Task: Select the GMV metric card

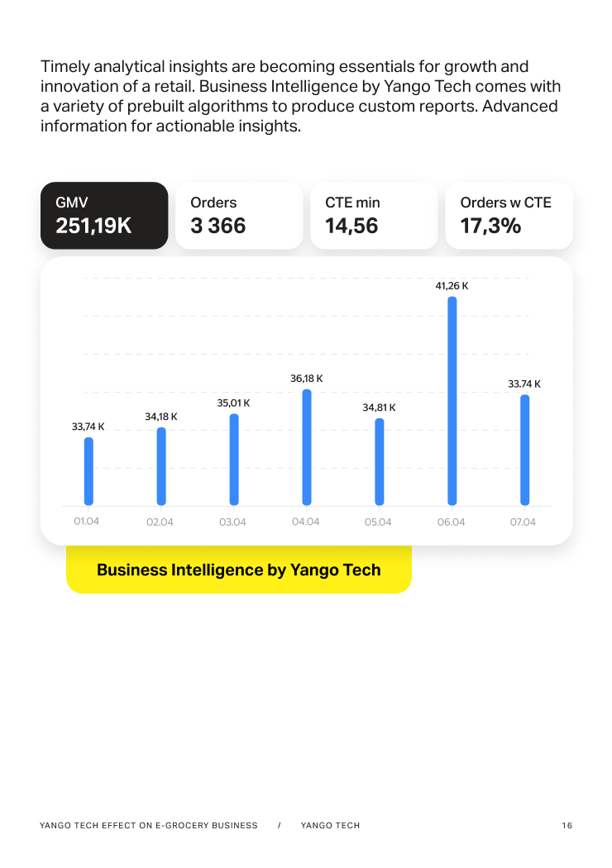Action: [104, 216]
